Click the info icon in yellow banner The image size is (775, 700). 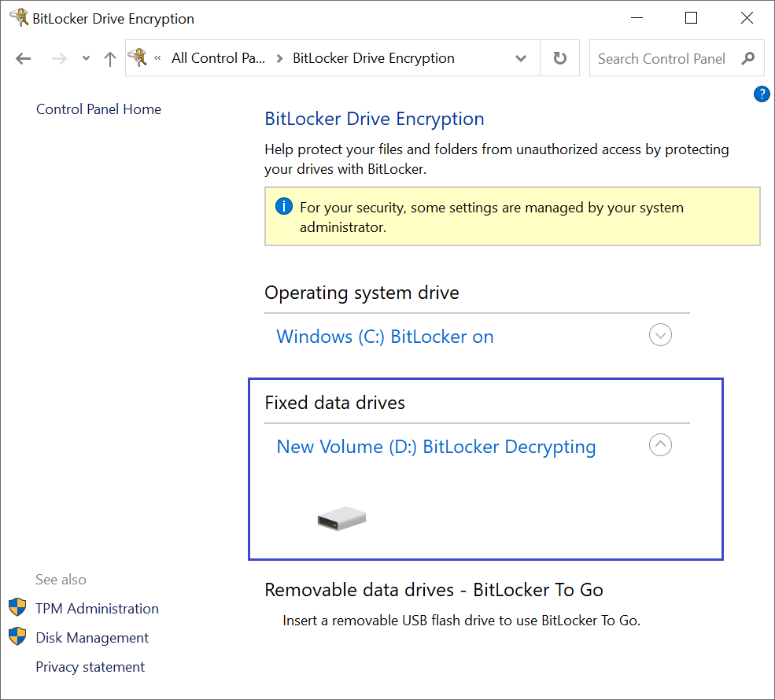pyautogui.click(x=284, y=206)
